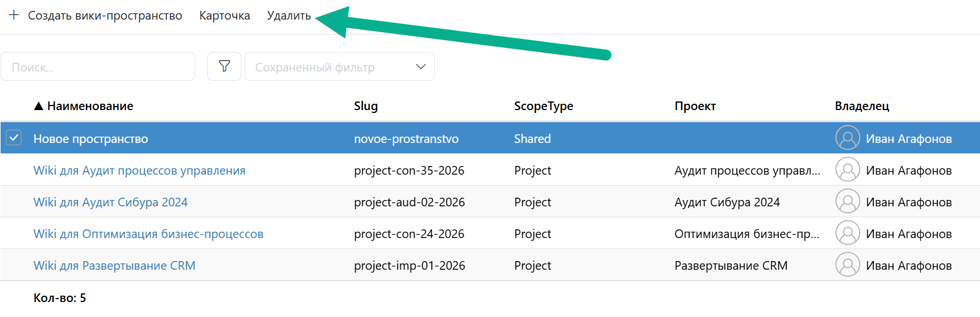Screen dimensions: 980x317
Task: Expand the Сохраненный фильтр dropdown
Action: 420,67
